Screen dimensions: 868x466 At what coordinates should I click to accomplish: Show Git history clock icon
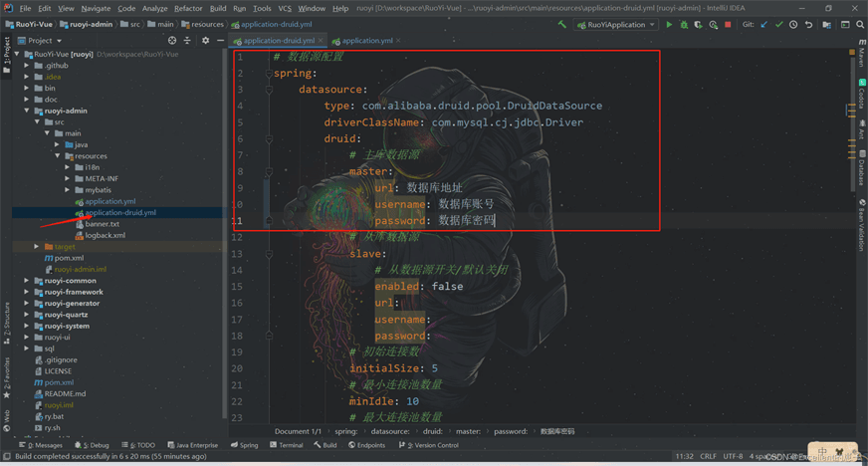tap(793, 24)
